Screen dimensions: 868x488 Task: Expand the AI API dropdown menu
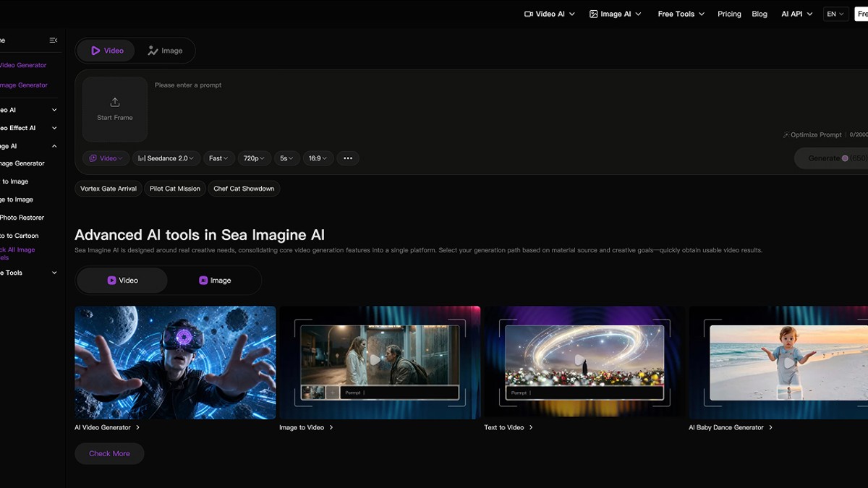pyautogui.click(x=797, y=14)
